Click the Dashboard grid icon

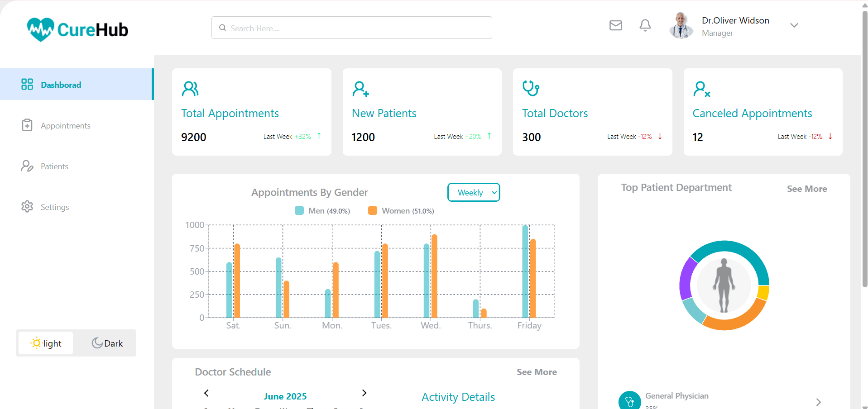[27, 84]
